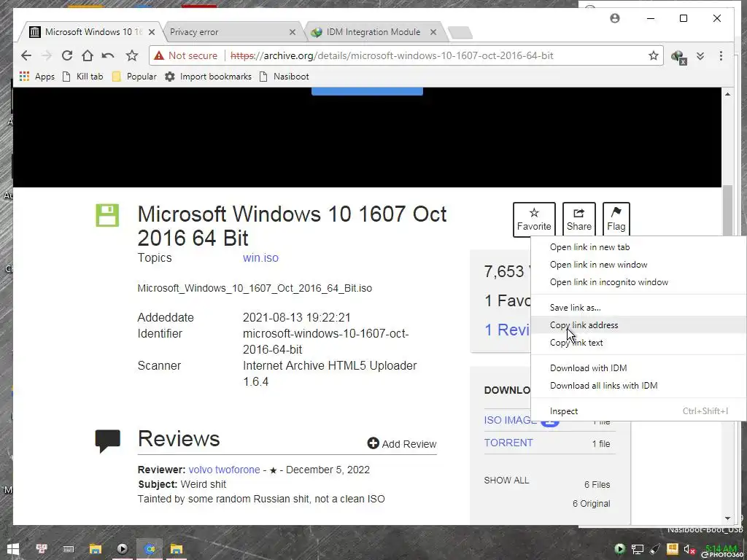The height and width of the screenshot is (560, 747).
Task: Click the green floppy disk item icon
Action: [107, 215]
